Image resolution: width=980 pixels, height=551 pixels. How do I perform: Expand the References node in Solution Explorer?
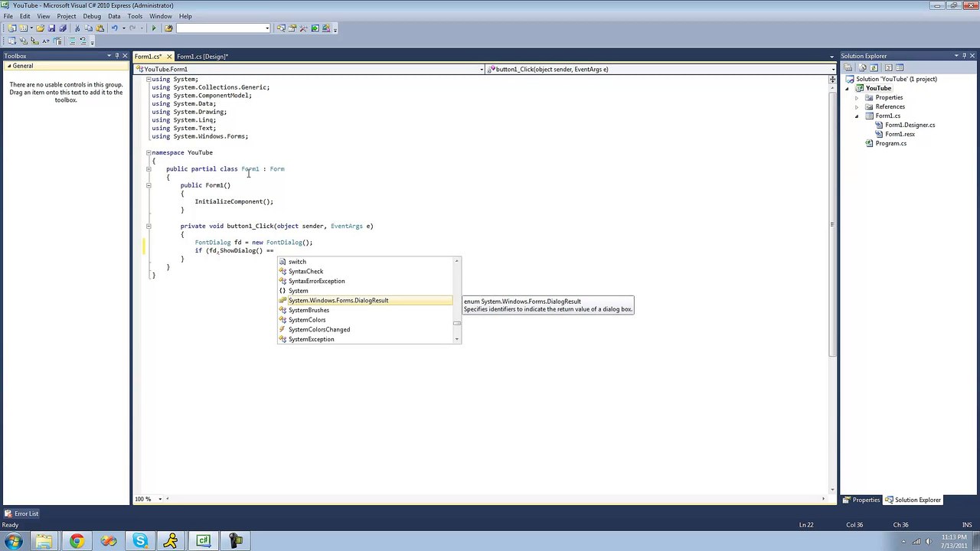point(857,106)
